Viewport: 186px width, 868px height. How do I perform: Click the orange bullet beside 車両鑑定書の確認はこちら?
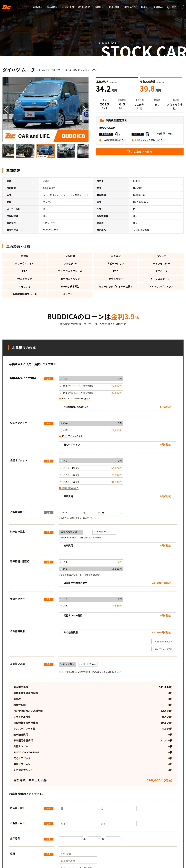coord(100,140)
